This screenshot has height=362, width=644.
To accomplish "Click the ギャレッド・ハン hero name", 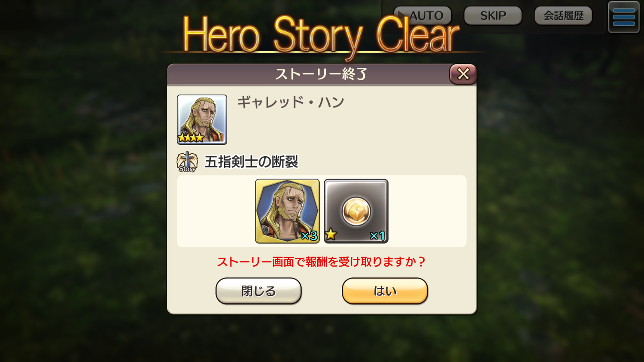I will point(291,102).
